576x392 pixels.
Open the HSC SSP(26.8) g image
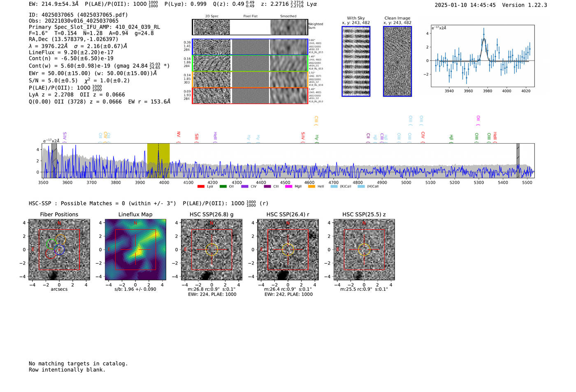pyautogui.click(x=211, y=250)
